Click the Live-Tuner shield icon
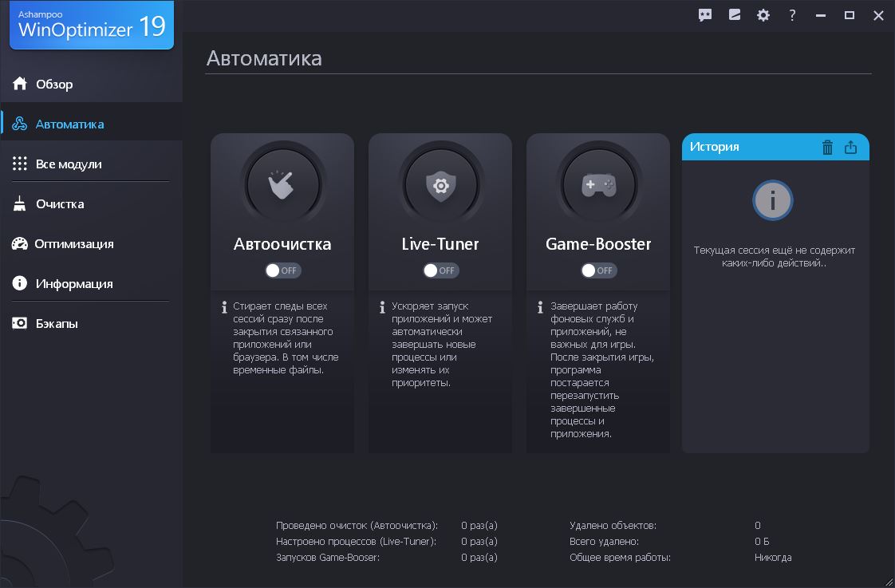The image size is (895, 588). coord(440,184)
